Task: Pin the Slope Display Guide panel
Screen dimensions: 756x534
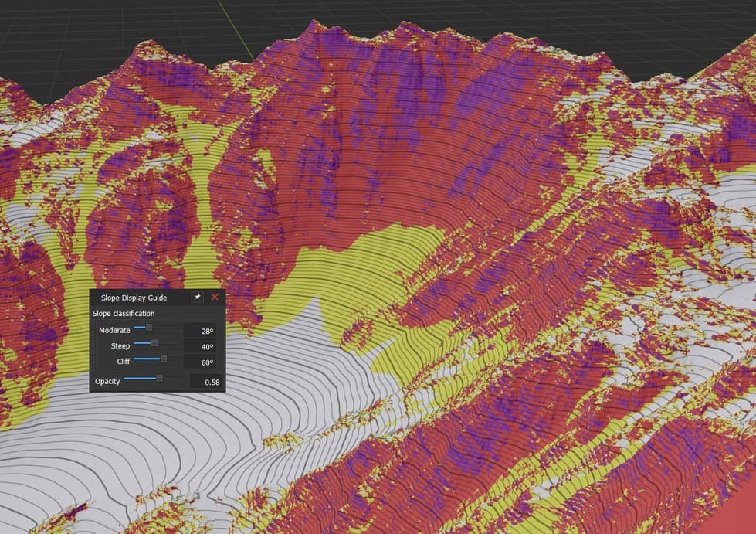Action: click(x=198, y=297)
